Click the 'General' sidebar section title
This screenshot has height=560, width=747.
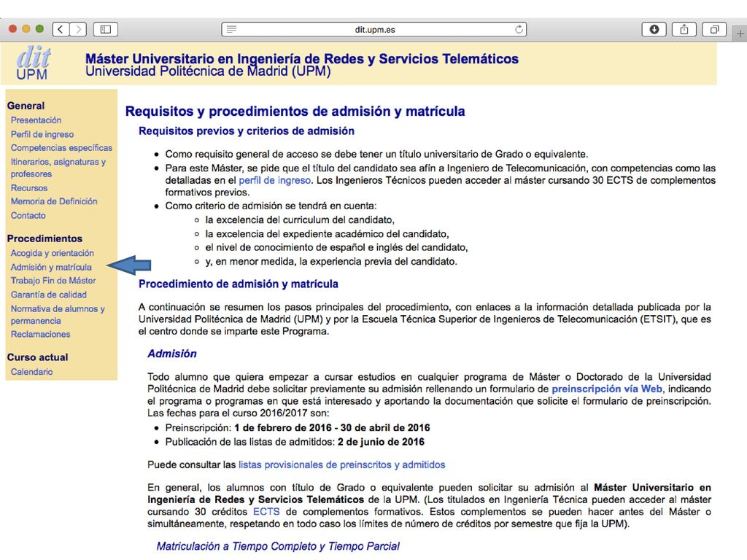click(26, 106)
